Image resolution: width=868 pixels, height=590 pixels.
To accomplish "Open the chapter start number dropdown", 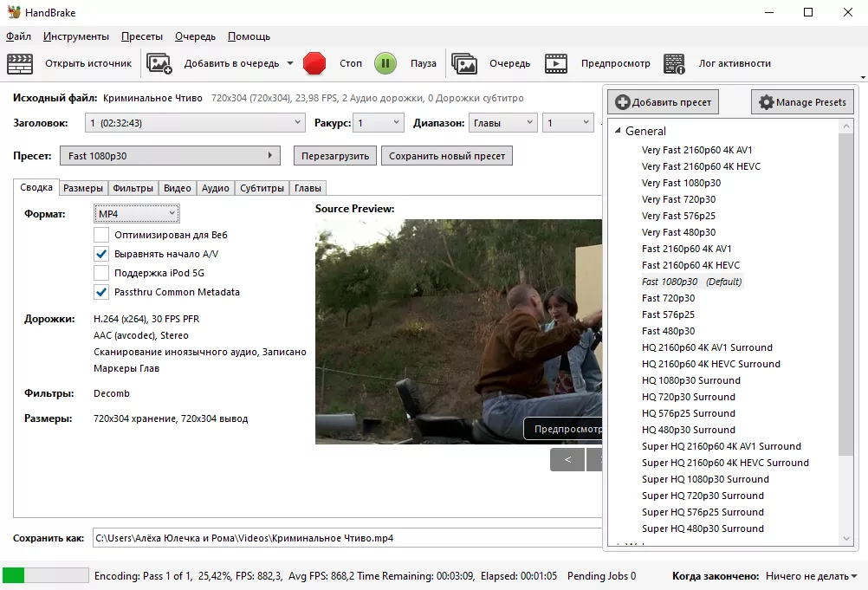I will [568, 123].
